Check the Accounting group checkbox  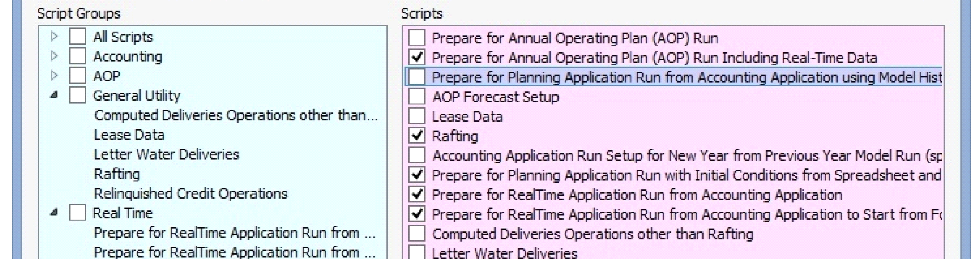pos(77,56)
